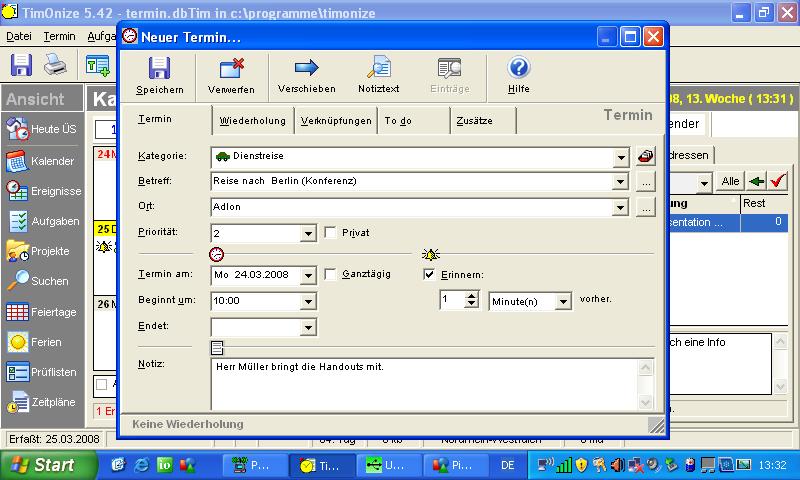
Task: Click into the Notiz text field
Action: pyautogui.click(x=420, y=385)
